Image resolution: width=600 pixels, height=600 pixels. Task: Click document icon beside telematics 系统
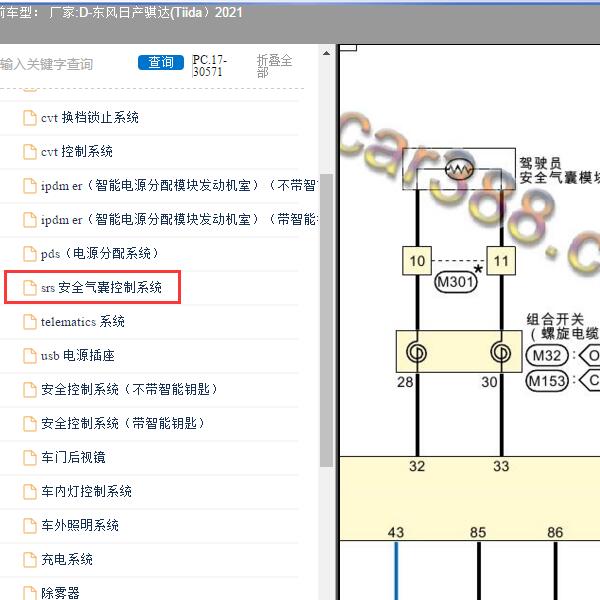pyautogui.click(x=30, y=322)
